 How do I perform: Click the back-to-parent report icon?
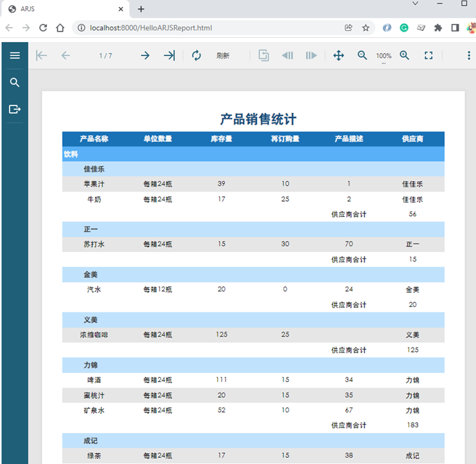(263, 55)
